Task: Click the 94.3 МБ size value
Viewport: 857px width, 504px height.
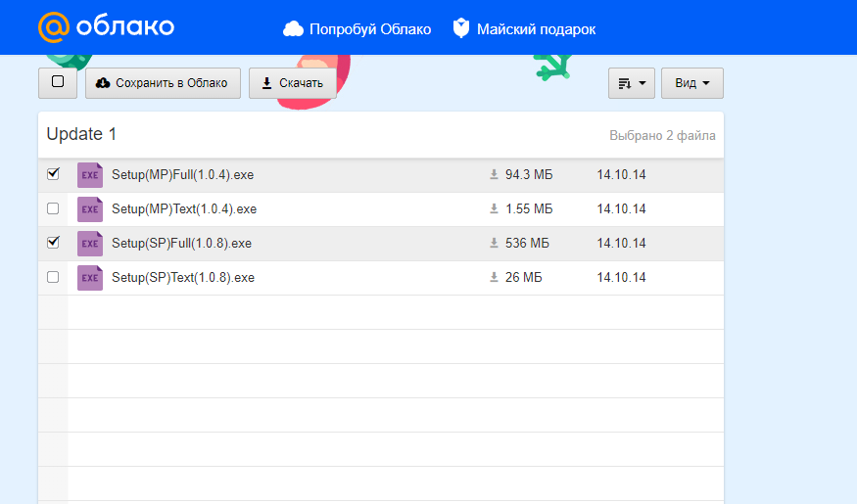Action: point(529,175)
